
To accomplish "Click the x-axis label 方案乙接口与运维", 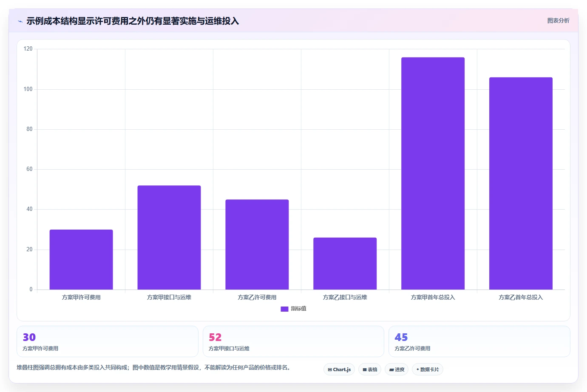I will 345,298.
